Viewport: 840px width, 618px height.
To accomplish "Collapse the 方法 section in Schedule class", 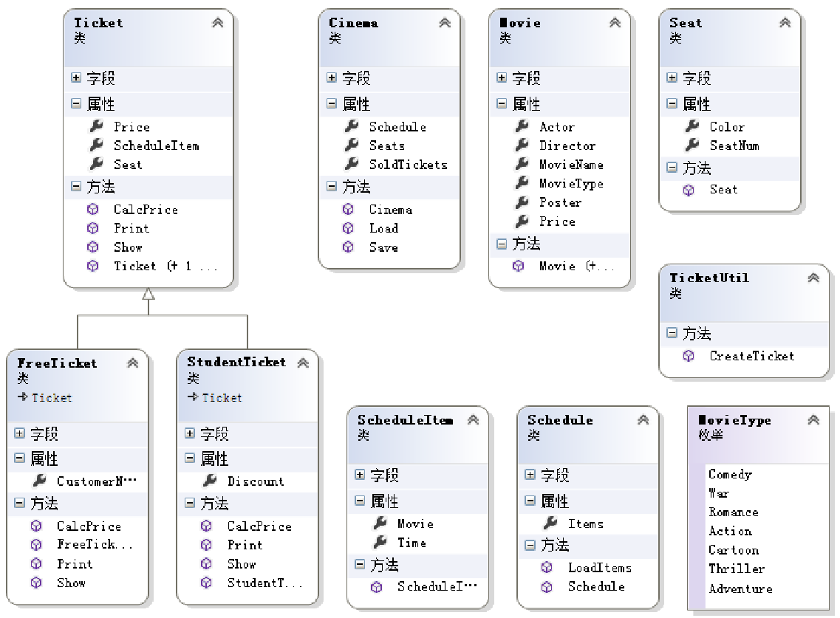I will [530, 545].
